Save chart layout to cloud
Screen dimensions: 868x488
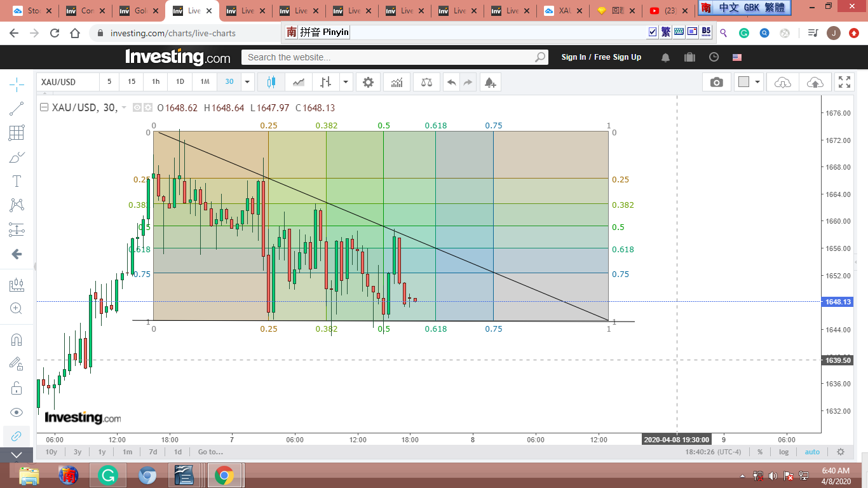[815, 82]
